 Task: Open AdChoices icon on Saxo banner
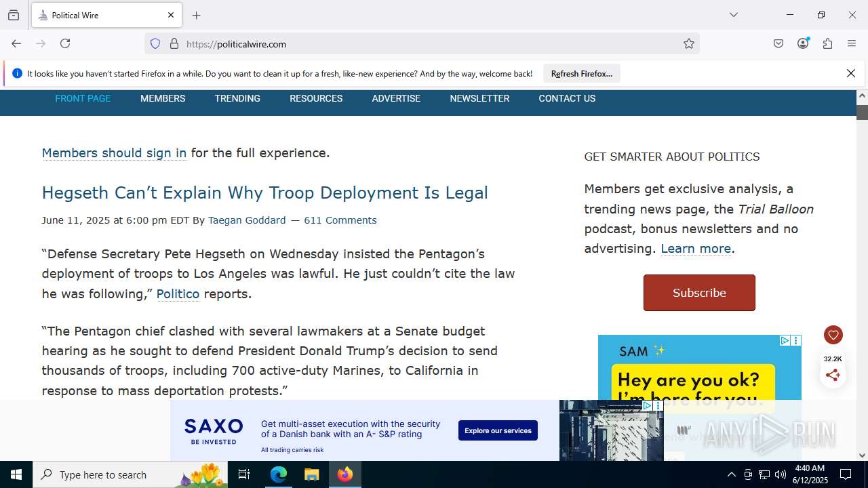pyautogui.click(x=647, y=405)
